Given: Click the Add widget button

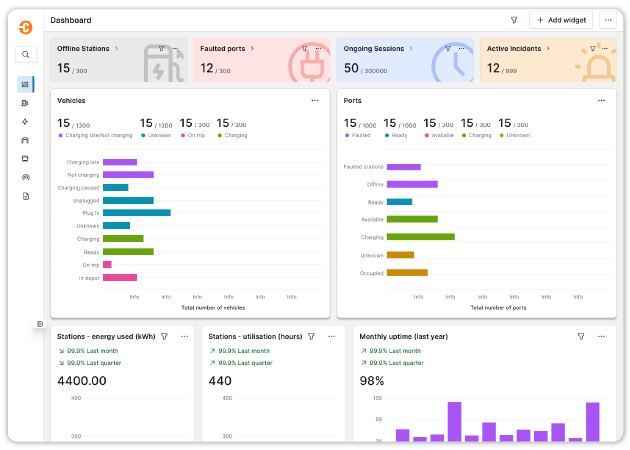Looking at the screenshot, I should pyautogui.click(x=561, y=20).
